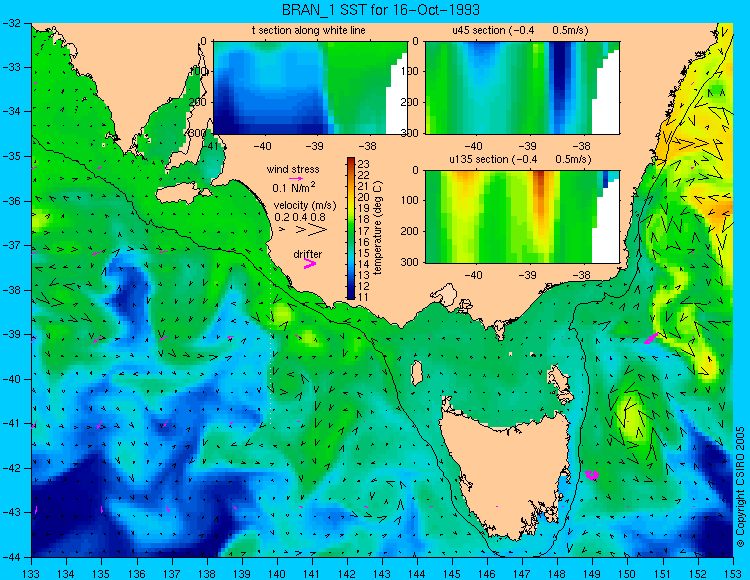Image resolution: width=750 pixels, height=580 pixels.
Task: Click latitude label -32 on main map axis
Action: 13,23
